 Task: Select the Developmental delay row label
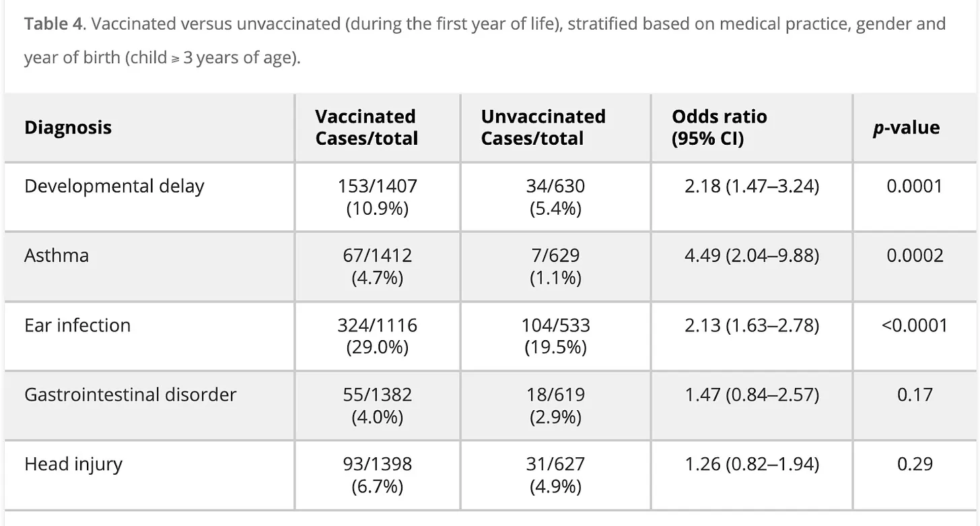pos(114,187)
